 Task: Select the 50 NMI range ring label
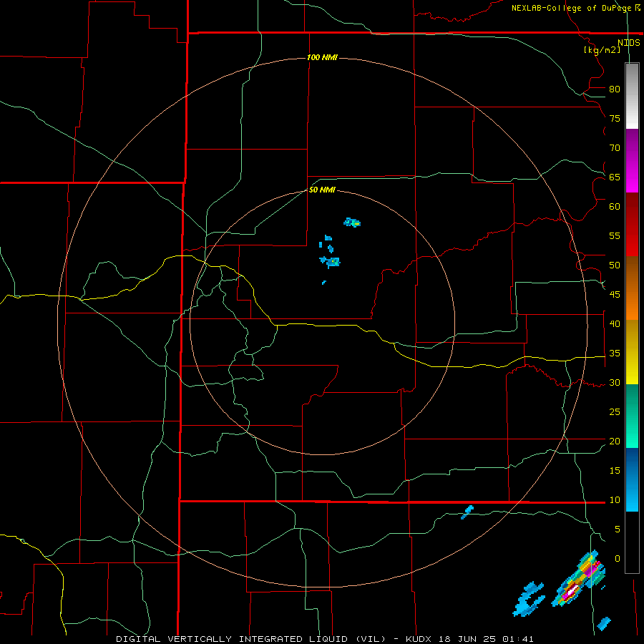322,190
